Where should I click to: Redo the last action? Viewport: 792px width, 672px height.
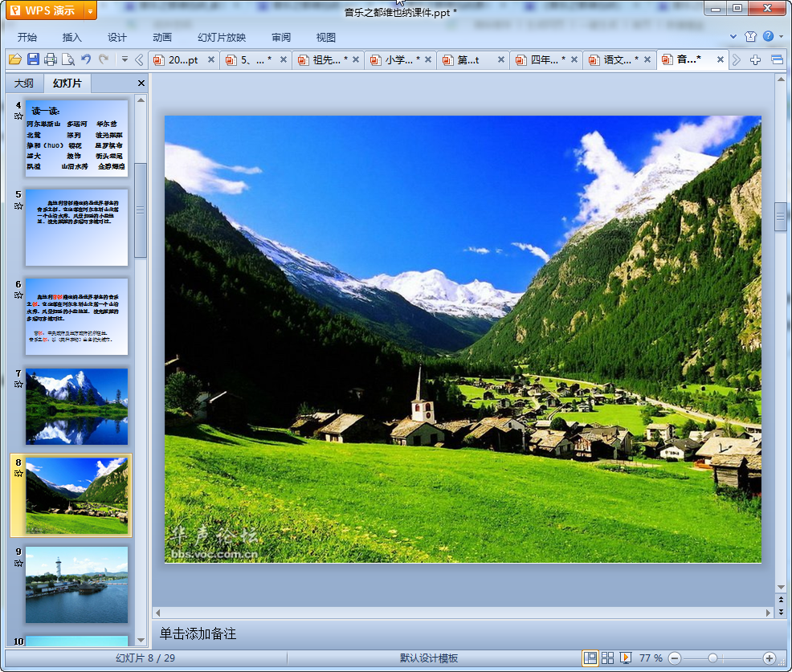click(x=104, y=59)
